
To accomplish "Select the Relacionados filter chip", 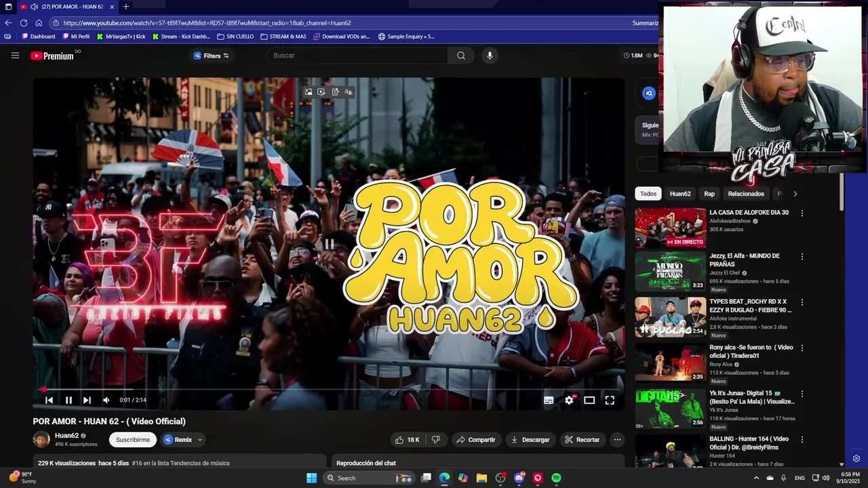I will 746,194.
